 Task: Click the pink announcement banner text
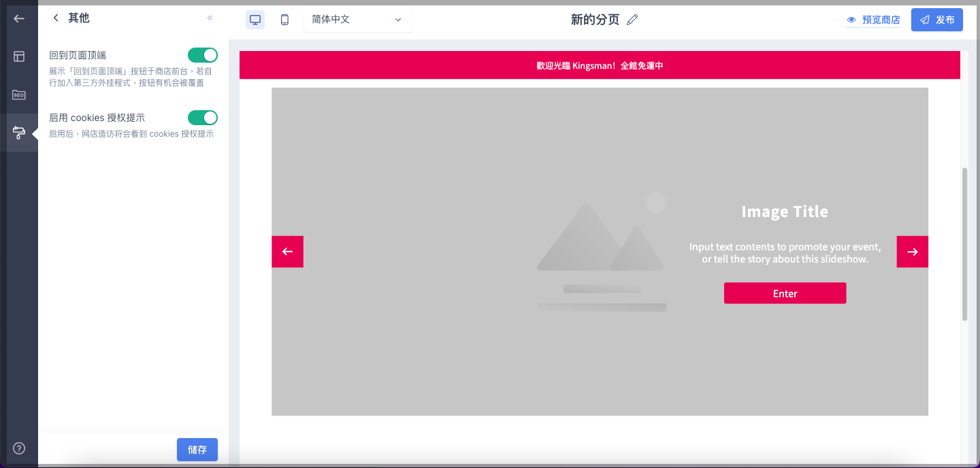[x=600, y=65]
